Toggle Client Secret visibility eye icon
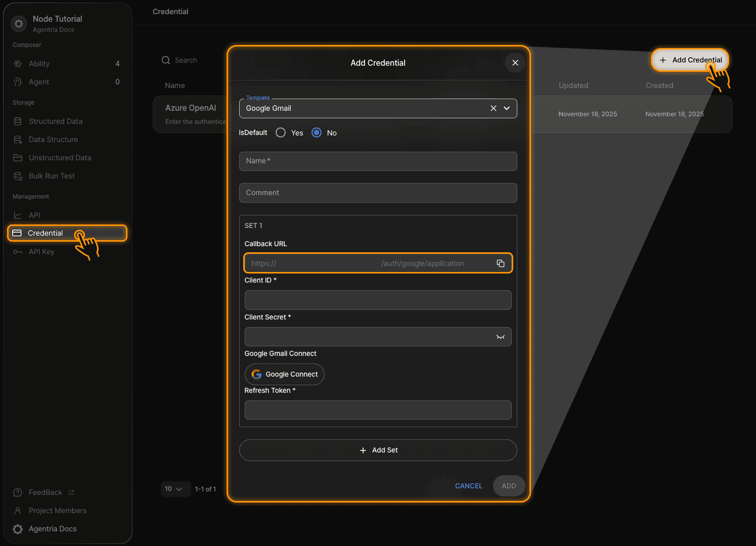This screenshot has width=756, height=546. 501,337
